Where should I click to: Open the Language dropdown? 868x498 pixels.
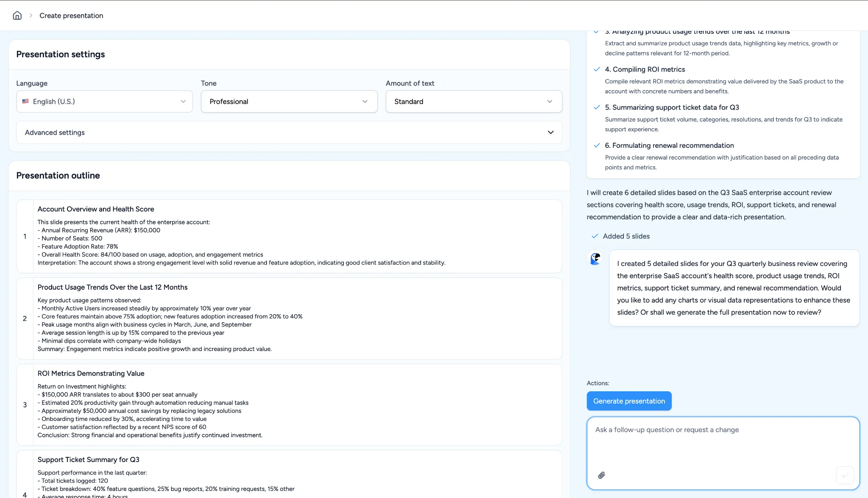104,102
